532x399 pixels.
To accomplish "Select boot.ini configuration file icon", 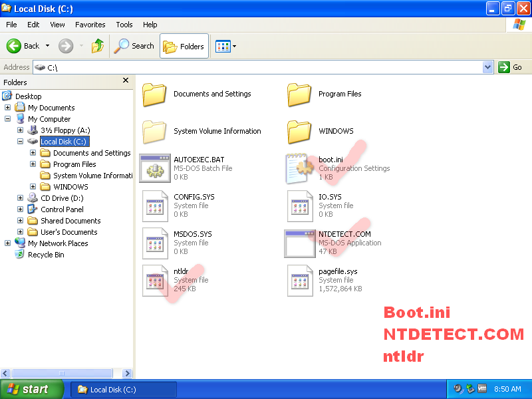I will [x=299, y=168].
